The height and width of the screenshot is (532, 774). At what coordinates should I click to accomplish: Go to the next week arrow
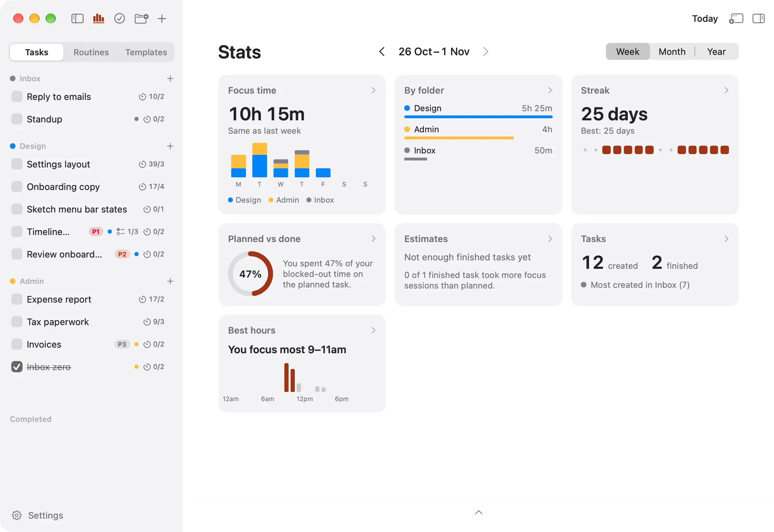click(x=486, y=52)
